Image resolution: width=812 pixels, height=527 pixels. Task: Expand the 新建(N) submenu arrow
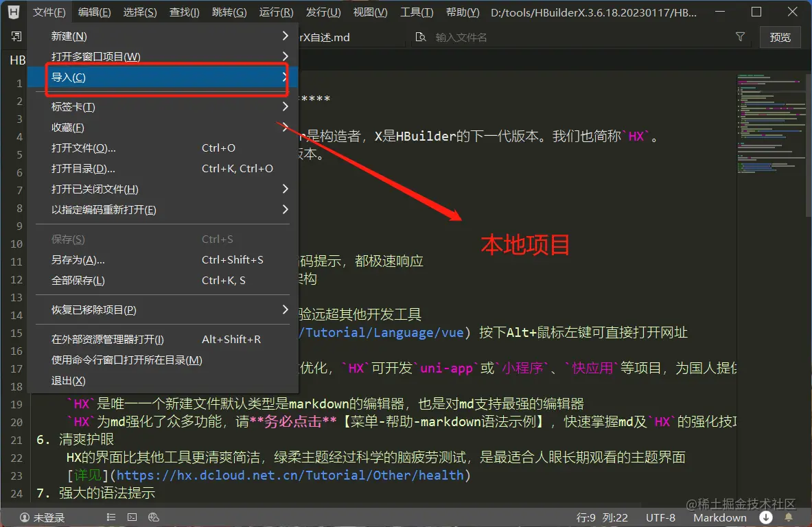(286, 36)
